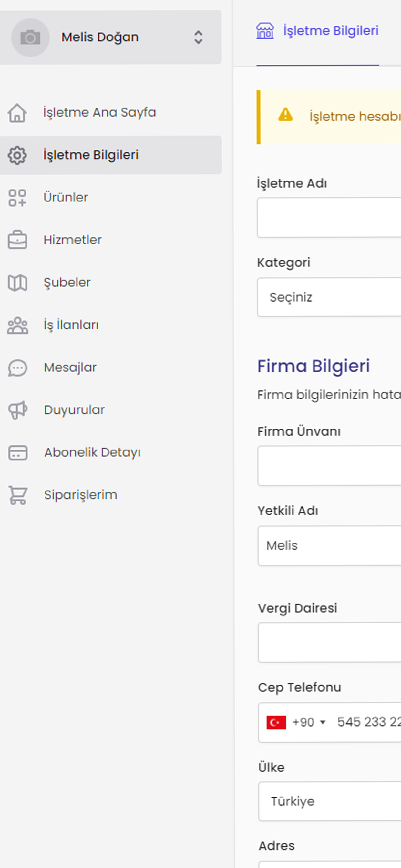Click the briefcase icon for Hizmetler

pos(17,240)
